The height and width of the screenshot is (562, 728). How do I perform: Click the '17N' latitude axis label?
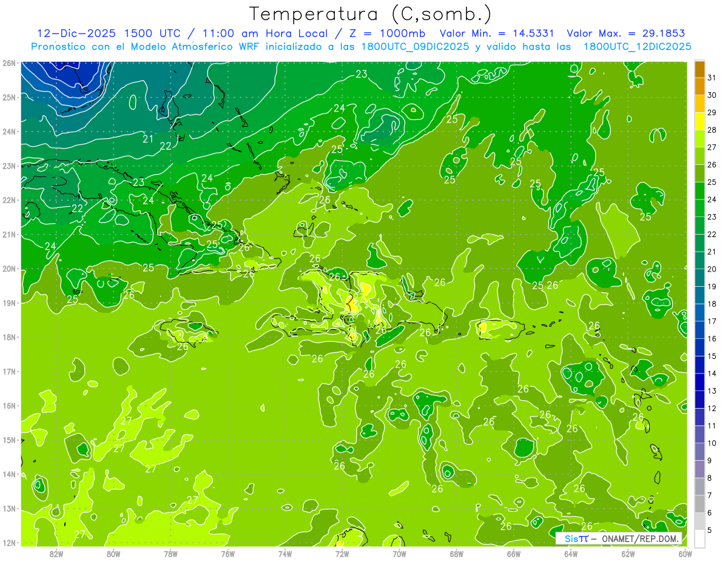pyautogui.click(x=9, y=371)
